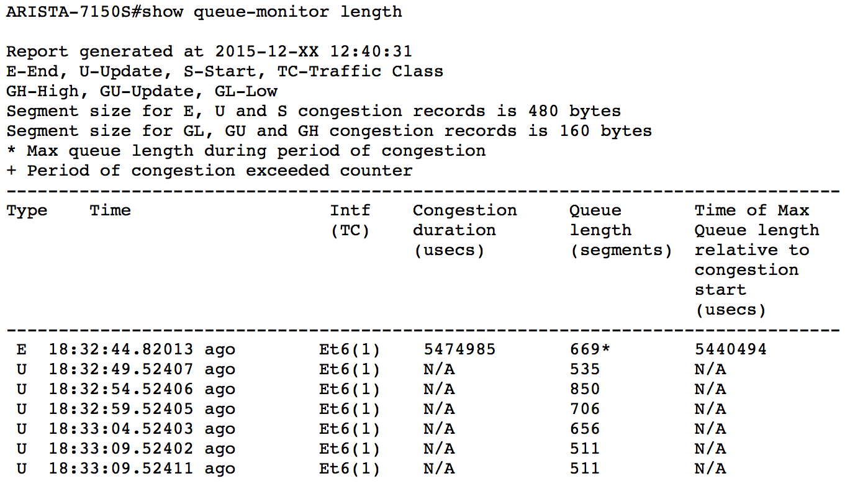Click queue length value 706
Viewport: 868px width, 494px height.
click(x=585, y=409)
